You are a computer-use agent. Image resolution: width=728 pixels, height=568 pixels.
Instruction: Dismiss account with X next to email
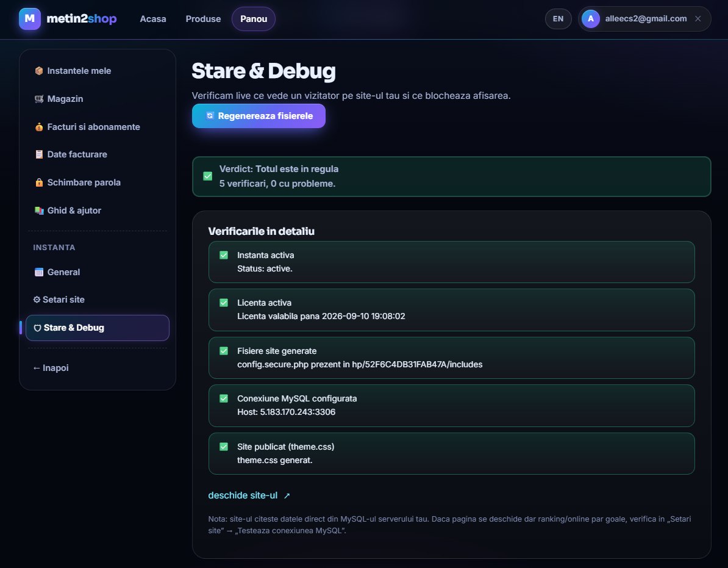point(698,19)
